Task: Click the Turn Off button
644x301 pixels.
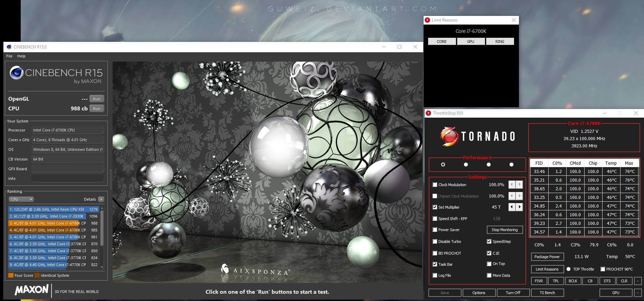Action: (x=513, y=293)
